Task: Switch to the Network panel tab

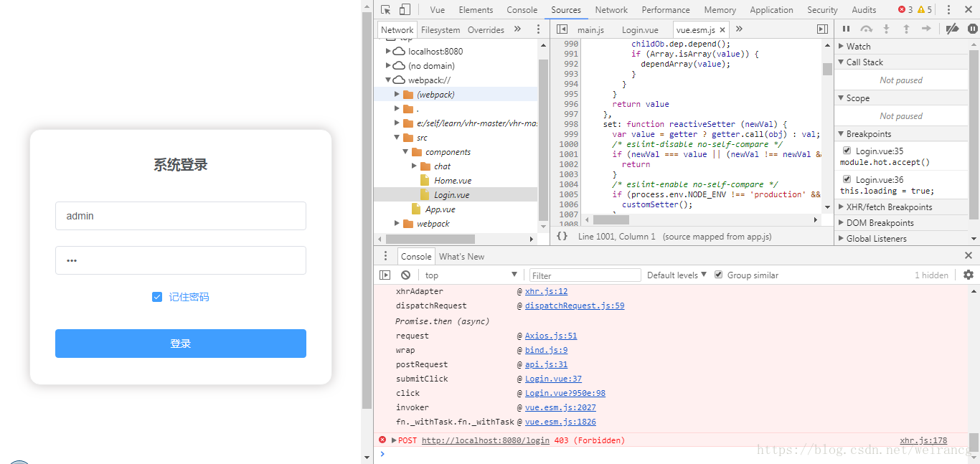Action: 611,10
